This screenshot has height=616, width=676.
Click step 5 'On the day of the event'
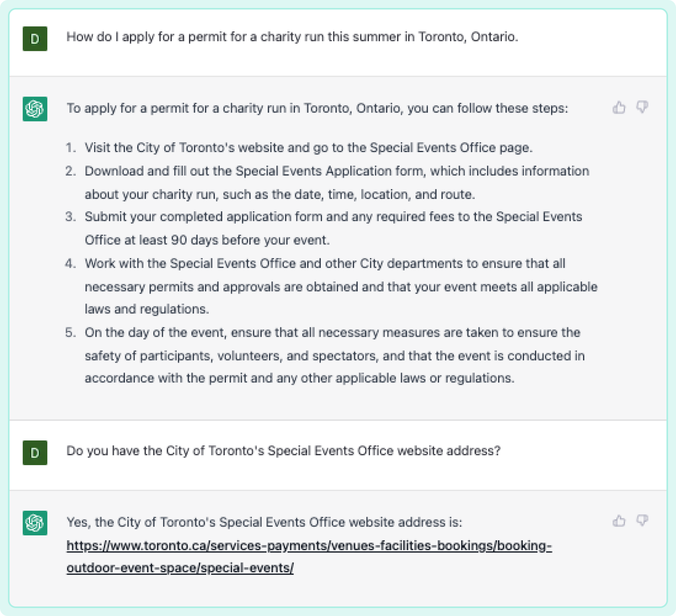pyautogui.click(x=332, y=332)
